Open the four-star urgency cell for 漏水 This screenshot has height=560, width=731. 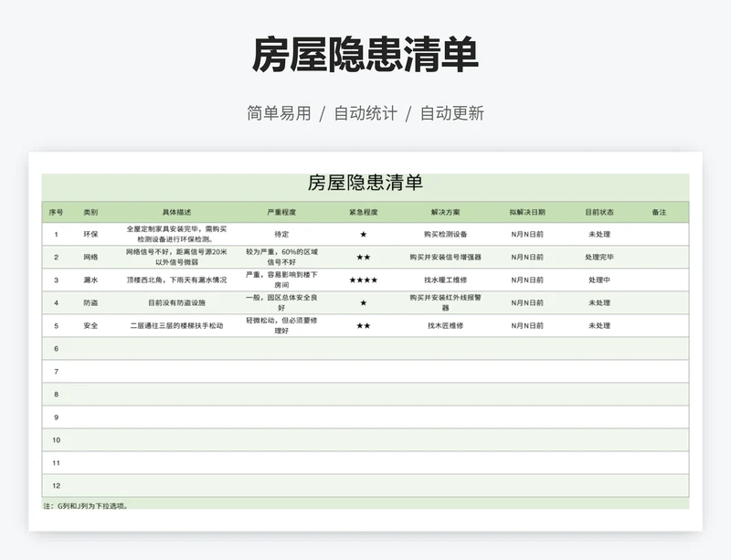coord(363,280)
